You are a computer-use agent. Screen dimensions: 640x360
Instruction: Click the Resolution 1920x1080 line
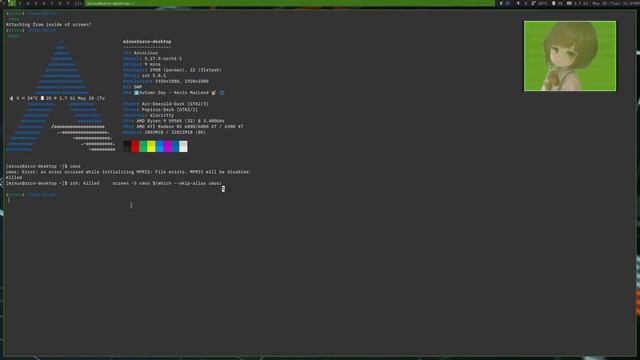click(x=166, y=82)
